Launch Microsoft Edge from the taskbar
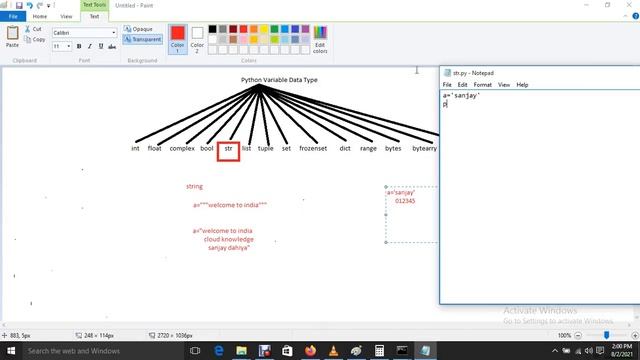This screenshot has width=640, height=360. tap(219, 351)
